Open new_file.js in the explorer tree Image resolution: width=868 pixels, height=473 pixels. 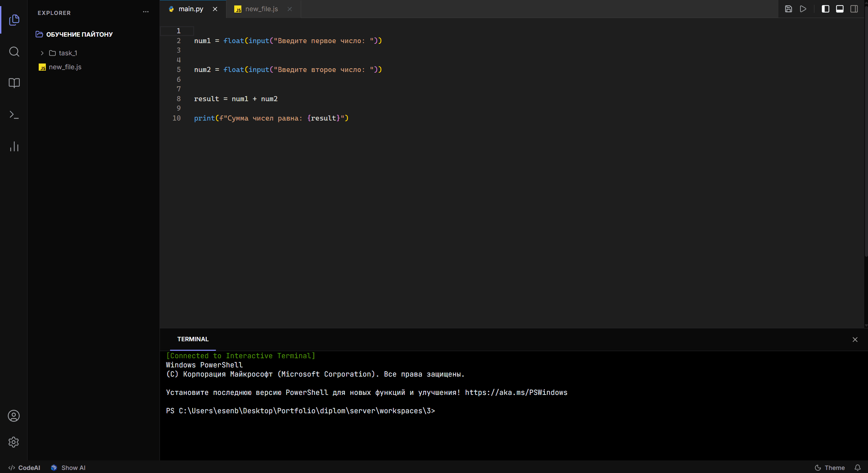(93, 67)
